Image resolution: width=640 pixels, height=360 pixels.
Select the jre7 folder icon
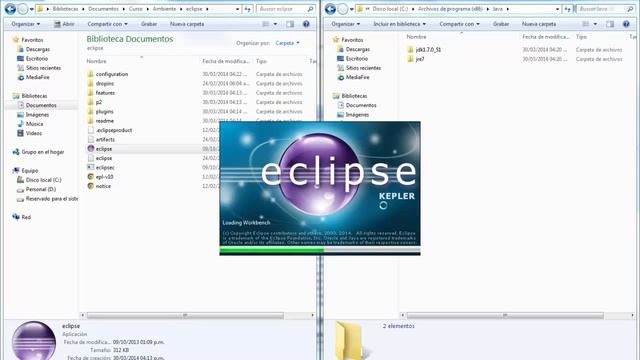(411, 59)
